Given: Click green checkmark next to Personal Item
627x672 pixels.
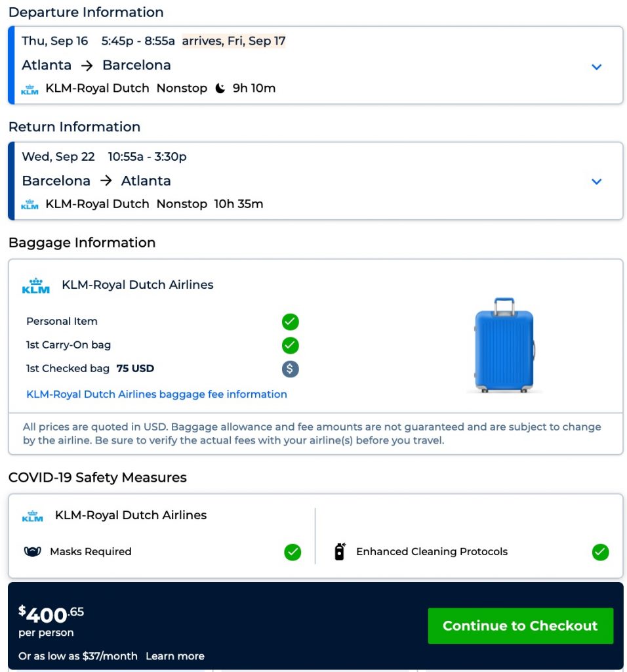Looking at the screenshot, I should click(290, 322).
